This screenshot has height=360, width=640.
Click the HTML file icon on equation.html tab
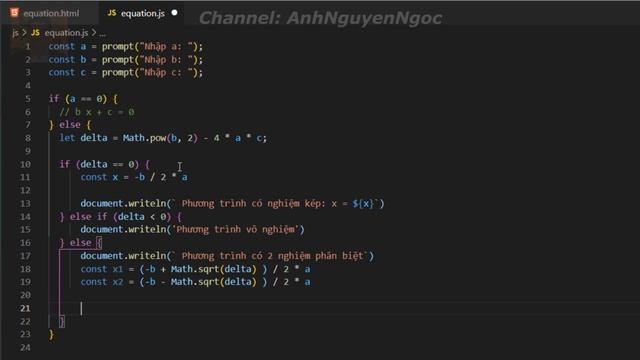pyautogui.click(x=14, y=13)
